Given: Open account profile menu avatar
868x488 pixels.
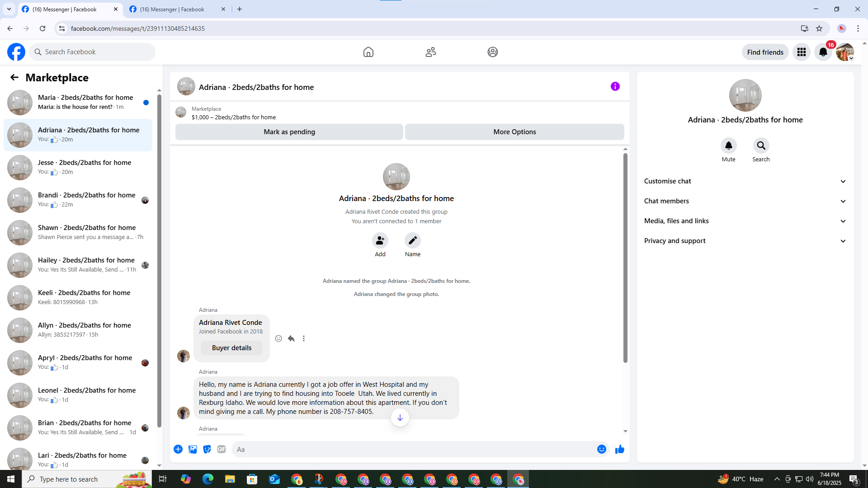Looking at the screenshot, I should pos(845,52).
